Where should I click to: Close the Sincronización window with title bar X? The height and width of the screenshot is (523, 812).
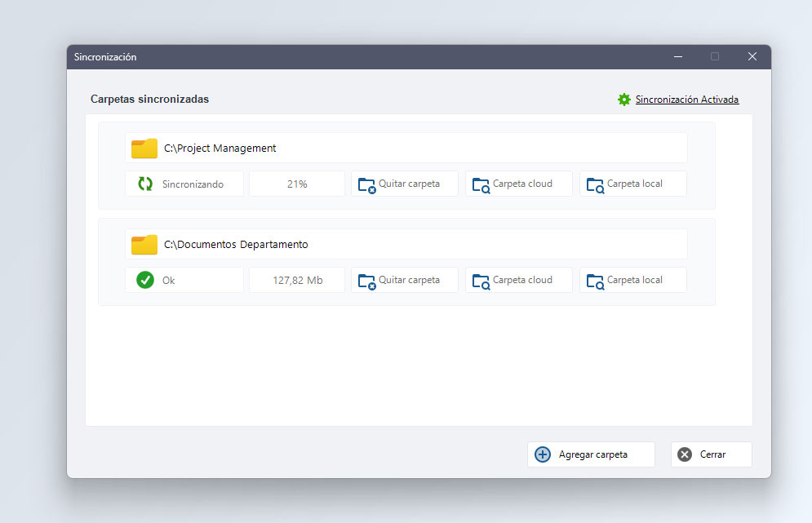pos(752,56)
